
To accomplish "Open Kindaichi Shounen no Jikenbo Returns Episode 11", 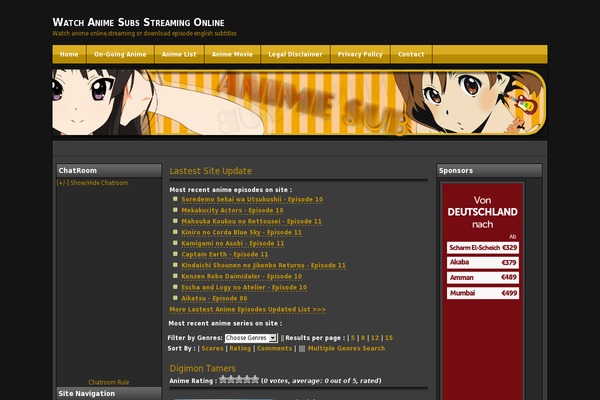I will tap(263, 265).
